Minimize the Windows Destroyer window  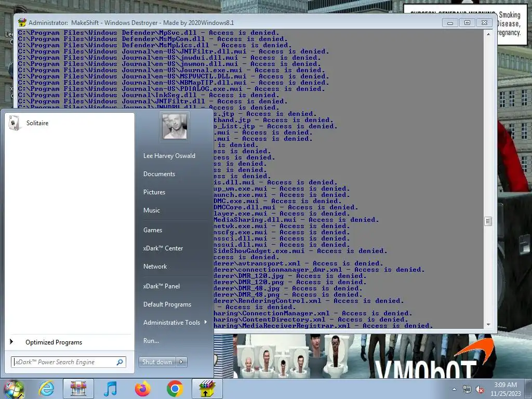[x=450, y=23]
